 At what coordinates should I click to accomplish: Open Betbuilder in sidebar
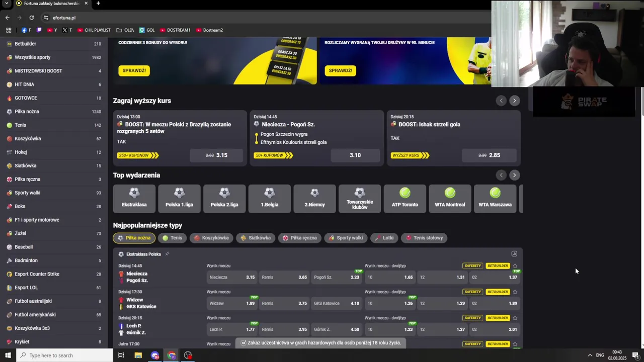pos(54,44)
